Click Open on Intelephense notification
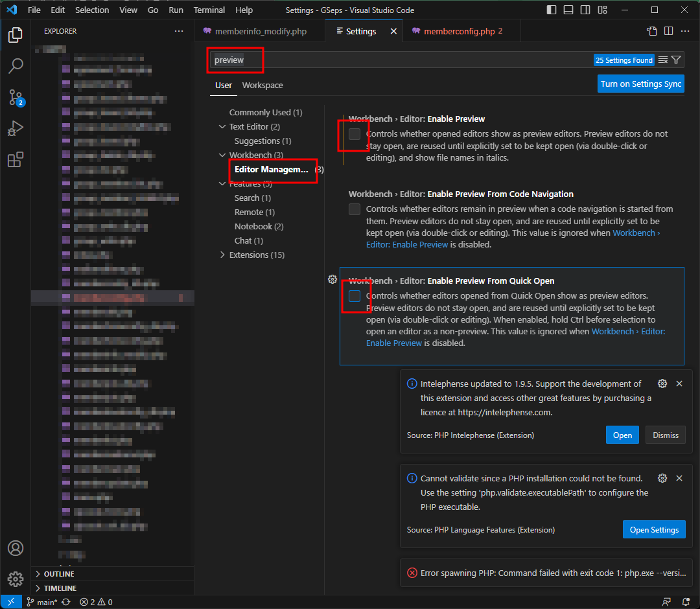Image resolution: width=700 pixels, height=609 pixels. point(622,435)
